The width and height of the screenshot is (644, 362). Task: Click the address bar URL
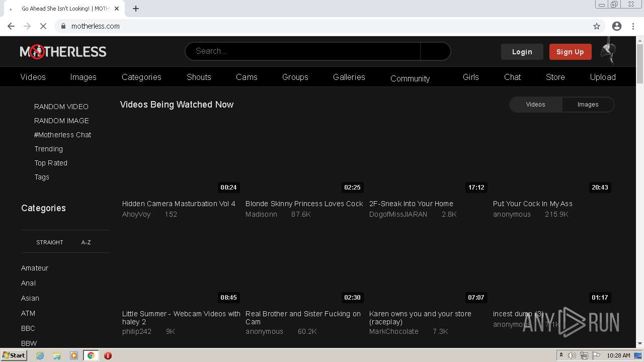pyautogui.click(x=96, y=26)
